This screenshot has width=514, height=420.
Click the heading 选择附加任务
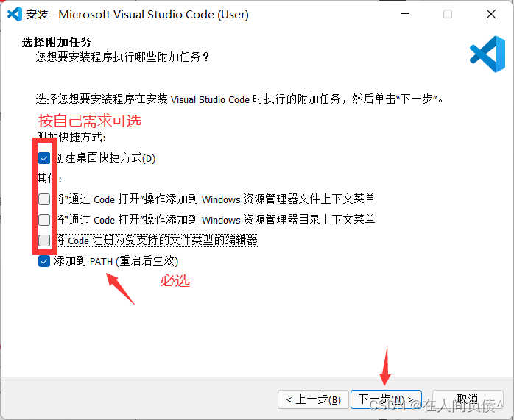(x=57, y=42)
